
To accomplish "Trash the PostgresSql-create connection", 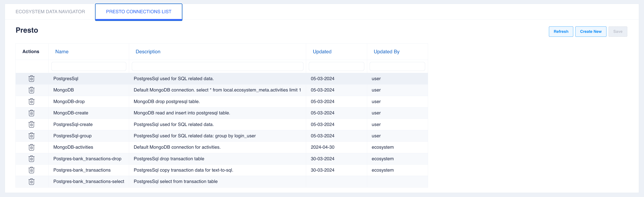I will pyautogui.click(x=31, y=124).
